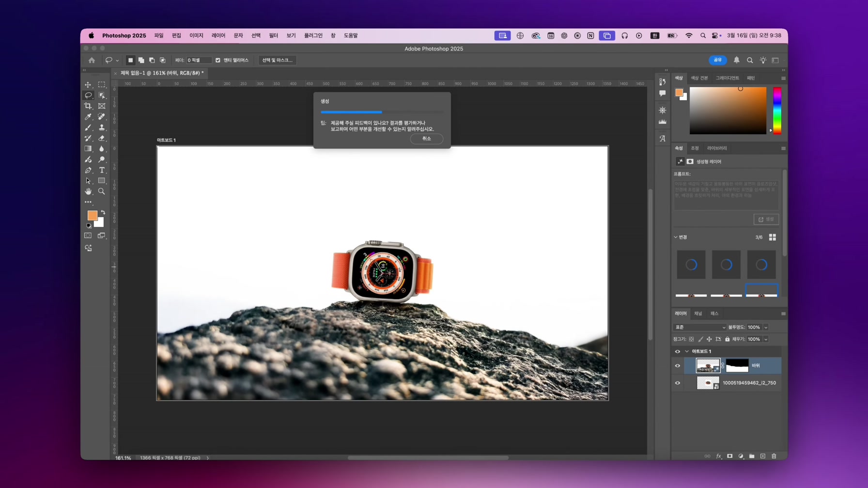Open the blend mode 표준 dropdown
868x488 pixels.
700,327
